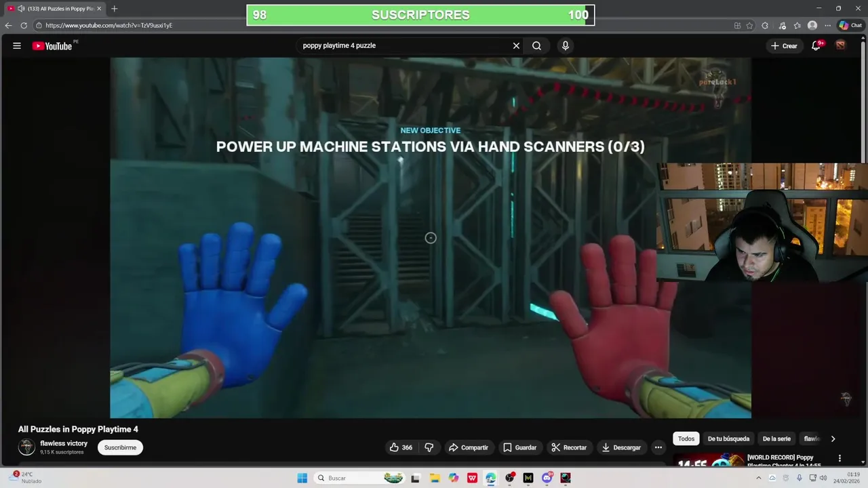Select the All Puzzles in Poppy browser tab
The width and height of the screenshot is (868, 488).
(55, 9)
